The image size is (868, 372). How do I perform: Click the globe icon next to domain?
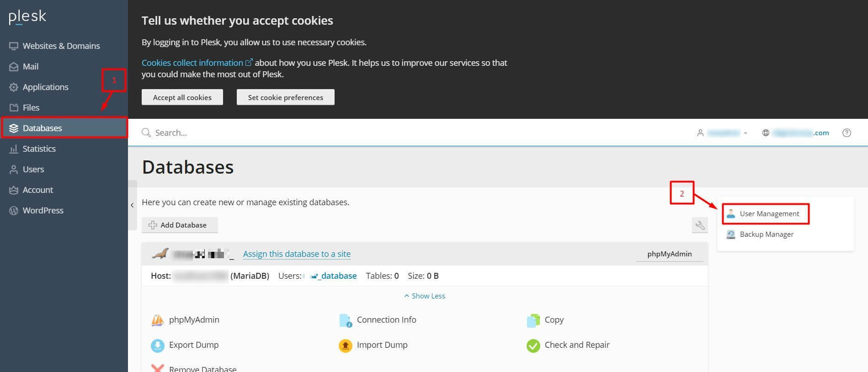tap(766, 133)
